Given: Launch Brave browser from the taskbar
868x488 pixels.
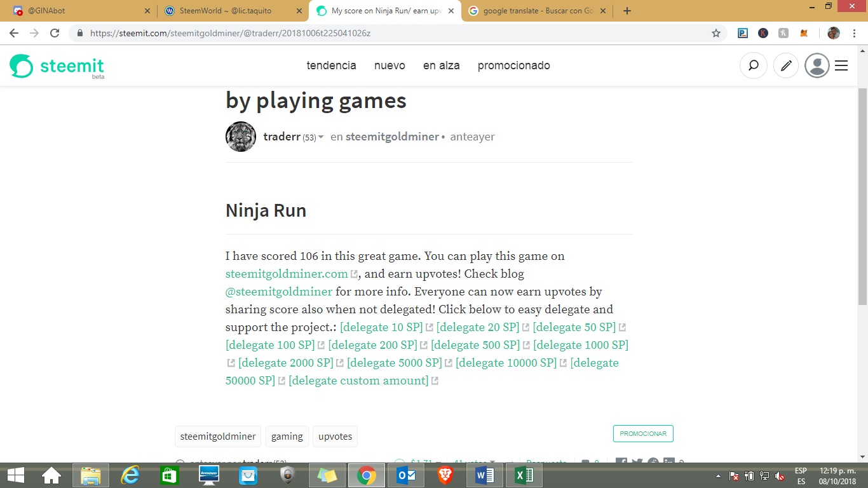Looking at the screenshot, I should [445, 475].
